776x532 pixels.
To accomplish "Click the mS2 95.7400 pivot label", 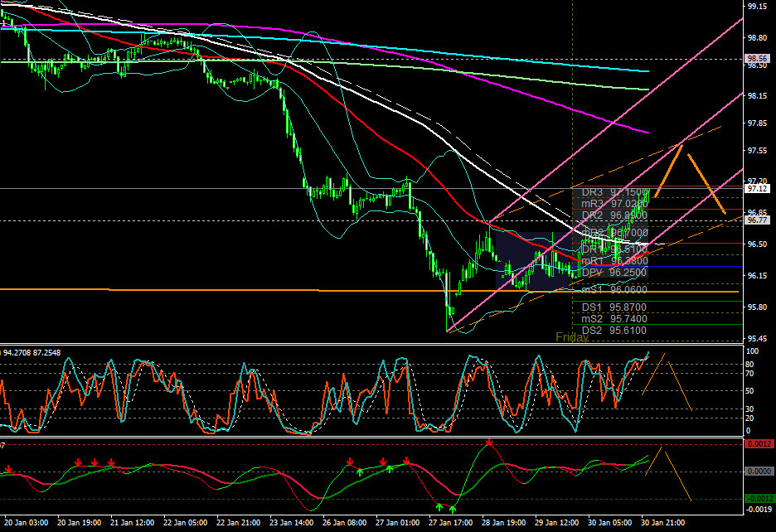I will pos(614,319).
